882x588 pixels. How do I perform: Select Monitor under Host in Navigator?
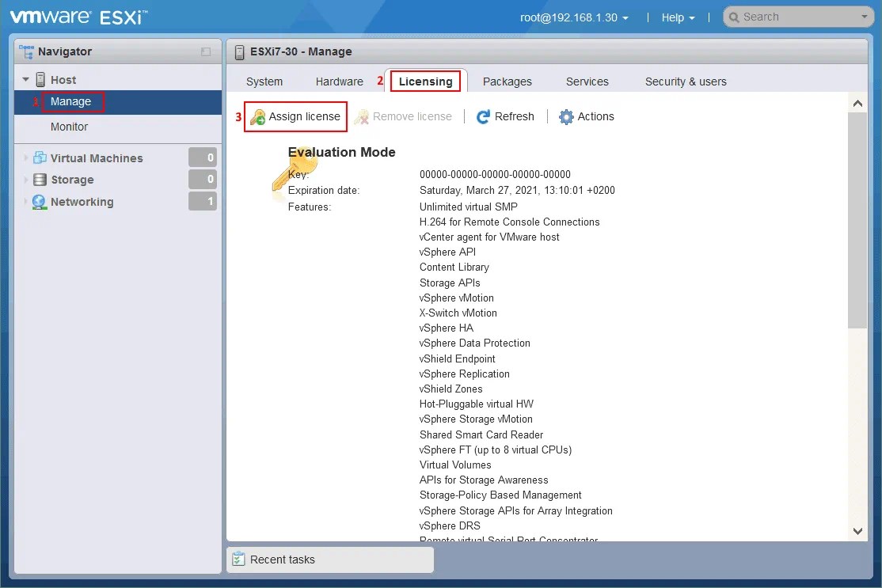pyautogui.click(x=69, y=127)
